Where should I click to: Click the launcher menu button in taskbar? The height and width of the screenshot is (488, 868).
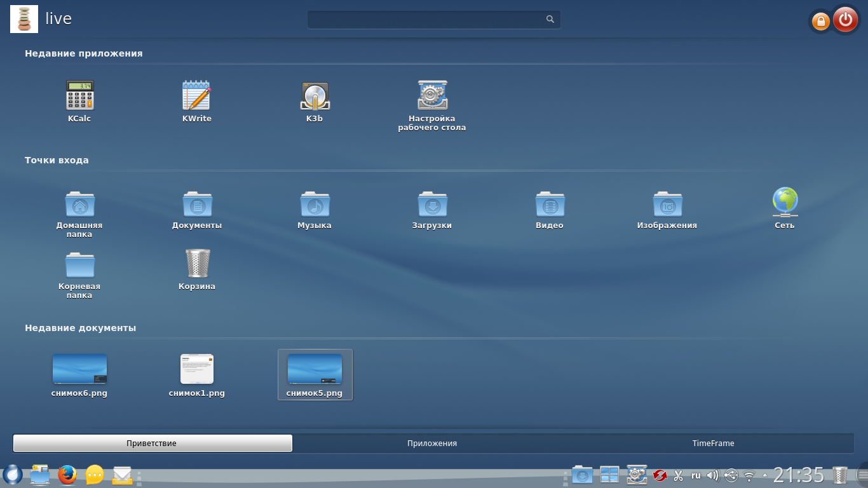[12, 475]
